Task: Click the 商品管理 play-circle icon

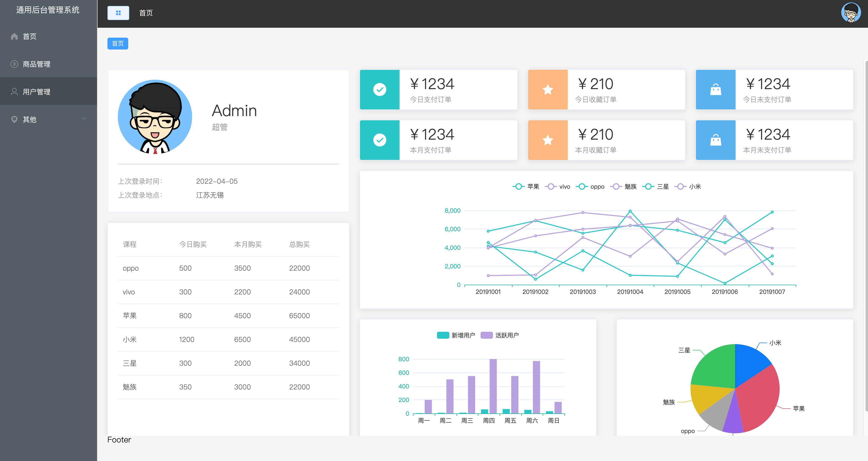Action: point(14,64)
